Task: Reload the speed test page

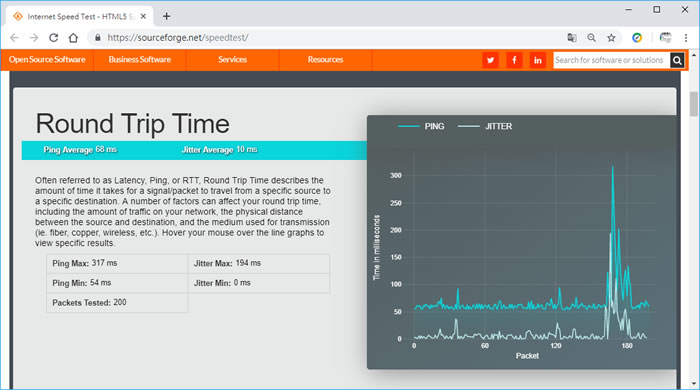Action: pyautogui.click(x=54, y=38)
